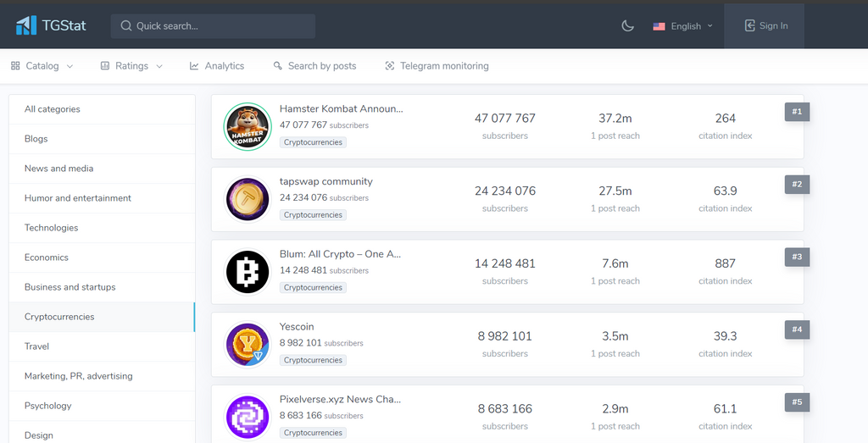Select the Psychology category
Viewport: 868px width, 443px height.
click(x=102, y=406)
